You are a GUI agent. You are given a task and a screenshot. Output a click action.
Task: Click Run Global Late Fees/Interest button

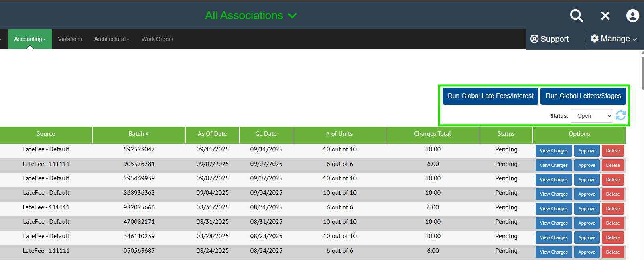pos(490,96)
